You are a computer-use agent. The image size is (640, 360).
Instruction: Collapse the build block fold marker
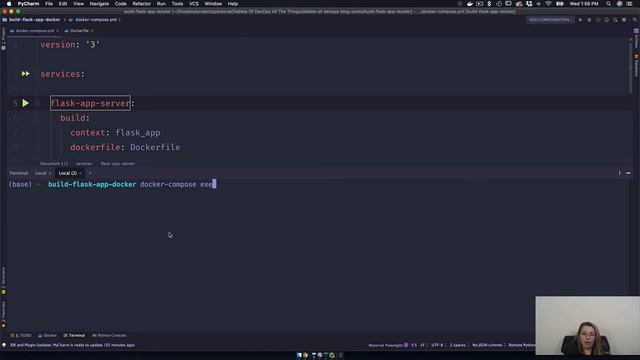click(x=37, y=118)
